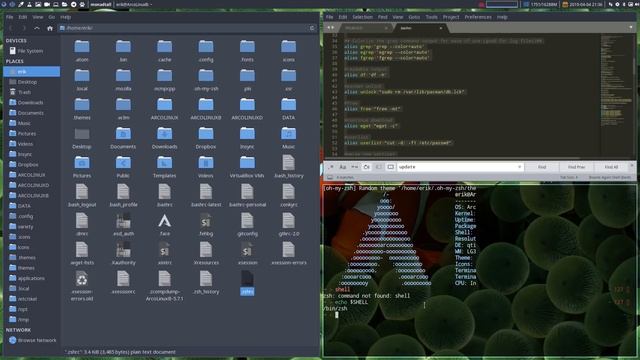Toggle whole word find option
Viewport: 640px width, 360px height.
(354, 167)
